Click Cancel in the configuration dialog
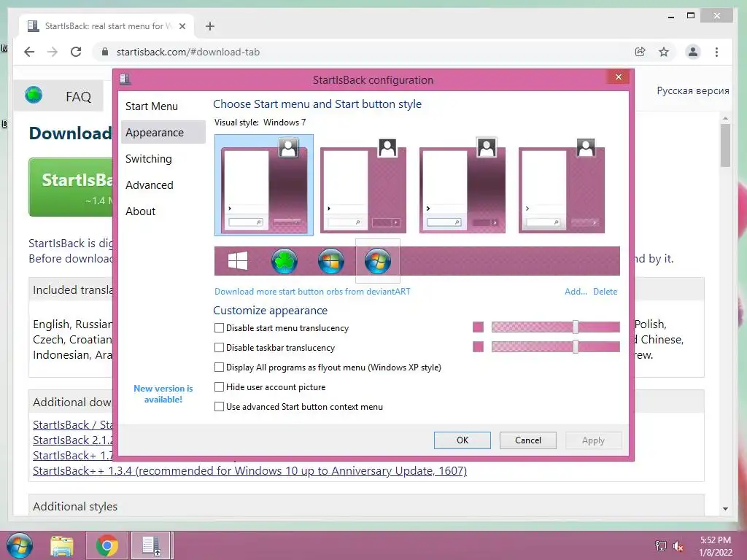Viewport: 747px width, 560px height. [x=528, y=440]
